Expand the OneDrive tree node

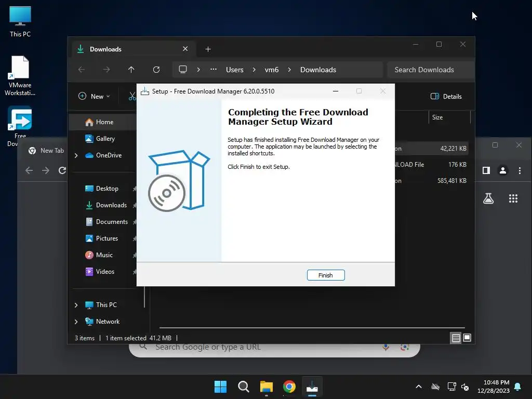tap(76, 155)
